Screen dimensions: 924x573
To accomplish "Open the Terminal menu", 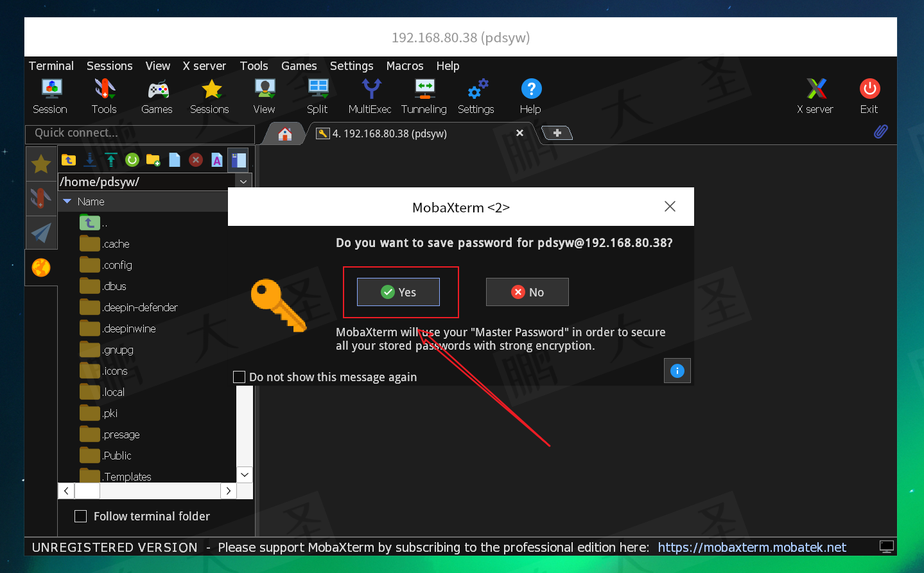I will tap(51, 66).
